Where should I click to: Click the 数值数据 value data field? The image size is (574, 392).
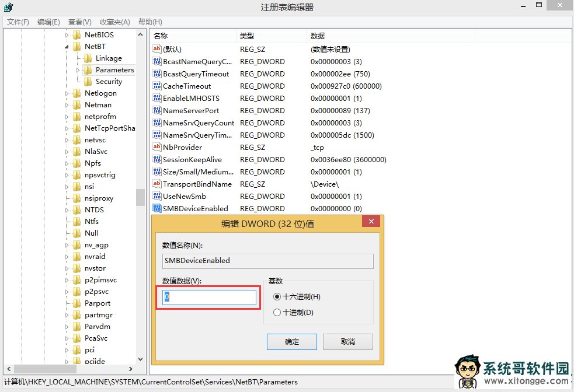[209, 297]
